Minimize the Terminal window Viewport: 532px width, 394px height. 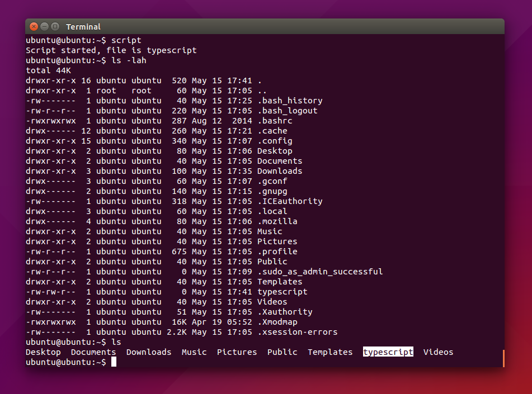point(44,26)
